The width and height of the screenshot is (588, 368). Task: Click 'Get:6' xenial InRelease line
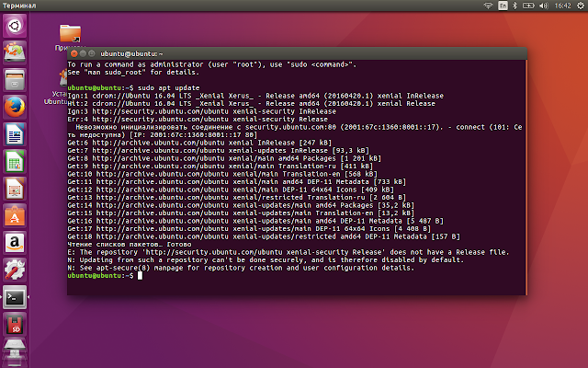199,143
